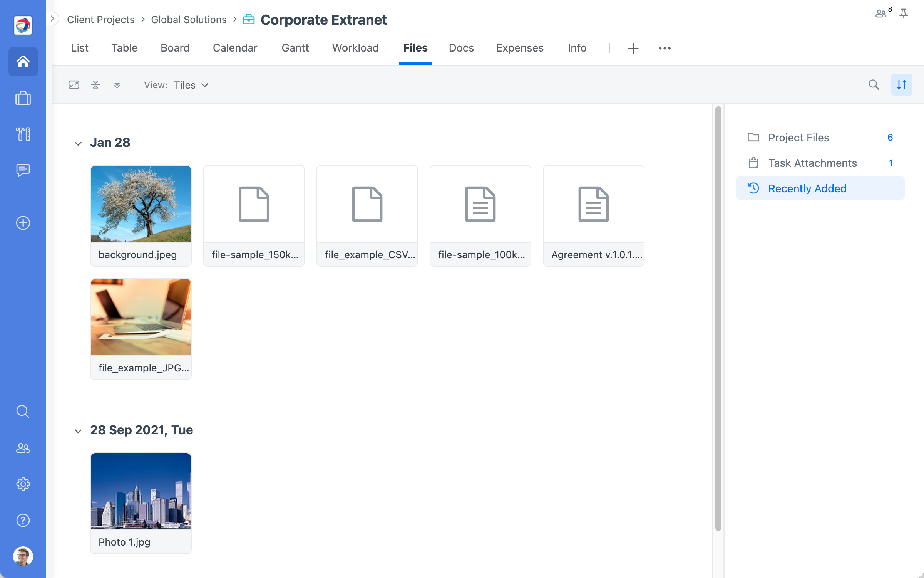The width and height of the screenshot is (924, 578).
Task: Open the briefcase Projects icon in the sidebar
Action: [x=23, y=98]
